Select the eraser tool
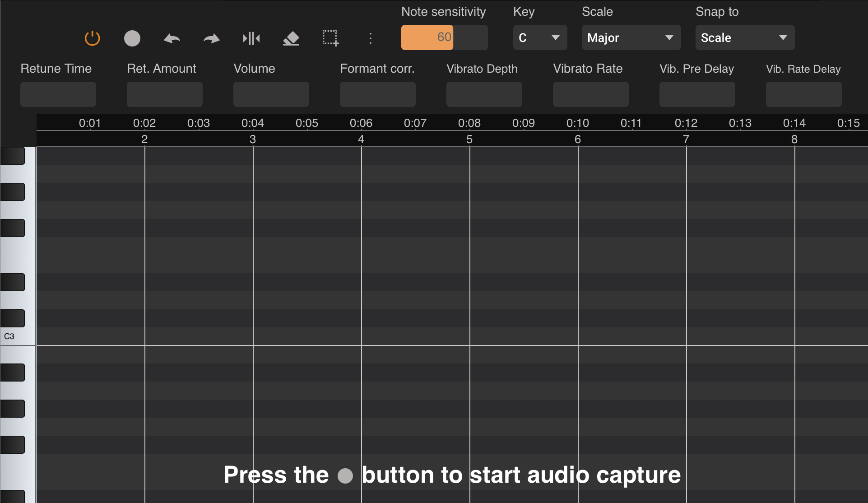Viewport: 868px width, 503px height. click(291, 38)
